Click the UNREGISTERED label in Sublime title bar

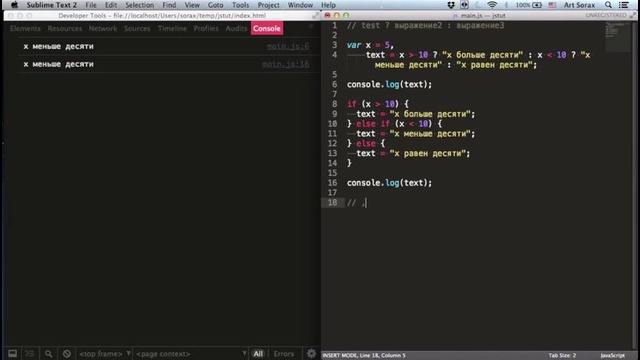(606, 16)
